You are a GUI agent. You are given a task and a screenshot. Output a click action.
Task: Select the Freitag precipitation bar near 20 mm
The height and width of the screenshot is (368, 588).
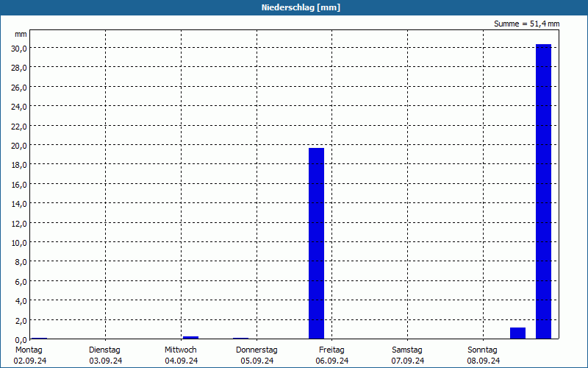point(316,244)
